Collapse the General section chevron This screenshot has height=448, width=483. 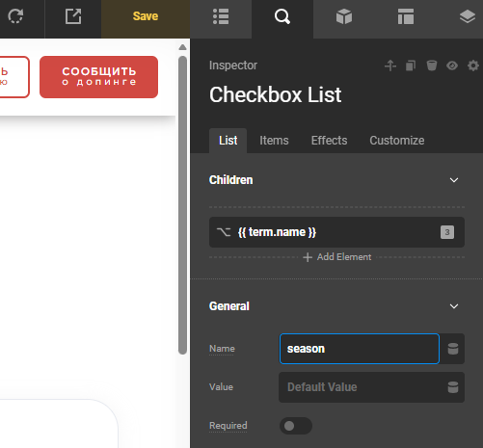454,306
